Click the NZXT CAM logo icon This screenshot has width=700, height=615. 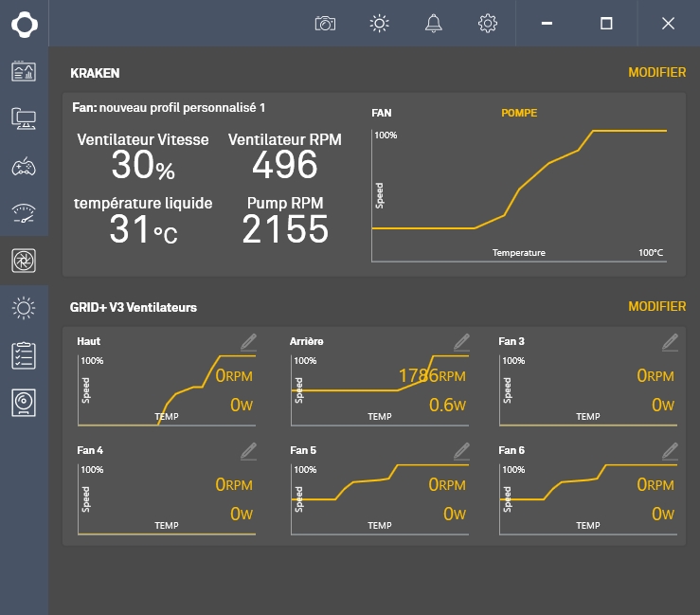[24, 24]
